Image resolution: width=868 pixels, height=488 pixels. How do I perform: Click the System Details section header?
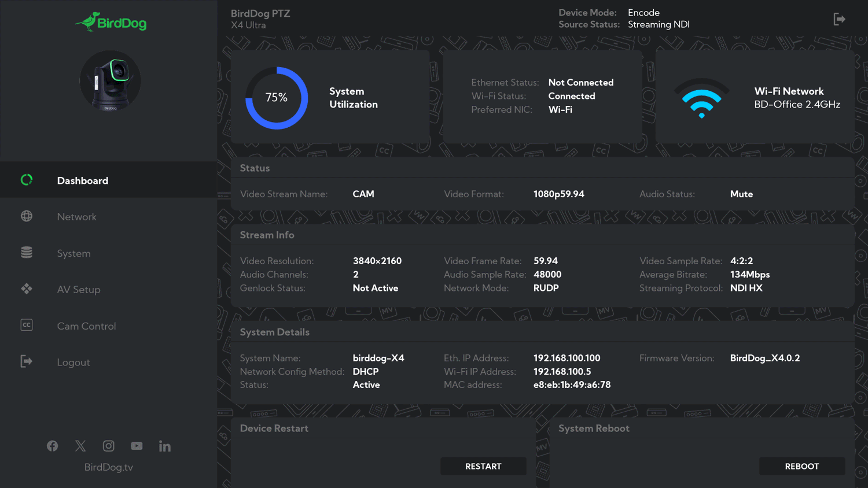[x=274, y=332]
